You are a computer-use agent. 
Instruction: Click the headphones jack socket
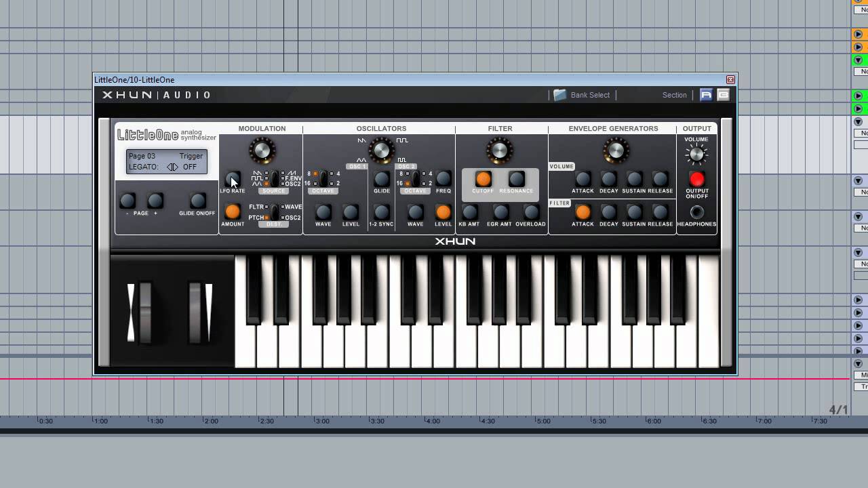click(696, 212)
